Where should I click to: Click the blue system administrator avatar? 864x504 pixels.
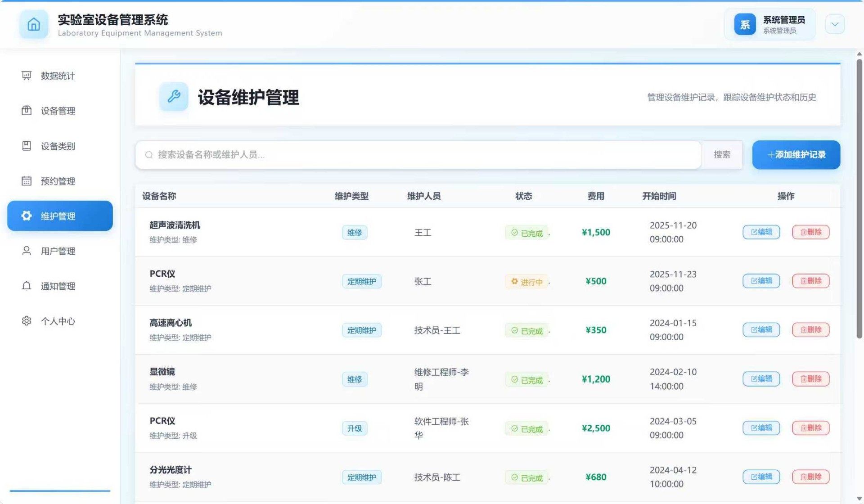[x=745, y=24]
